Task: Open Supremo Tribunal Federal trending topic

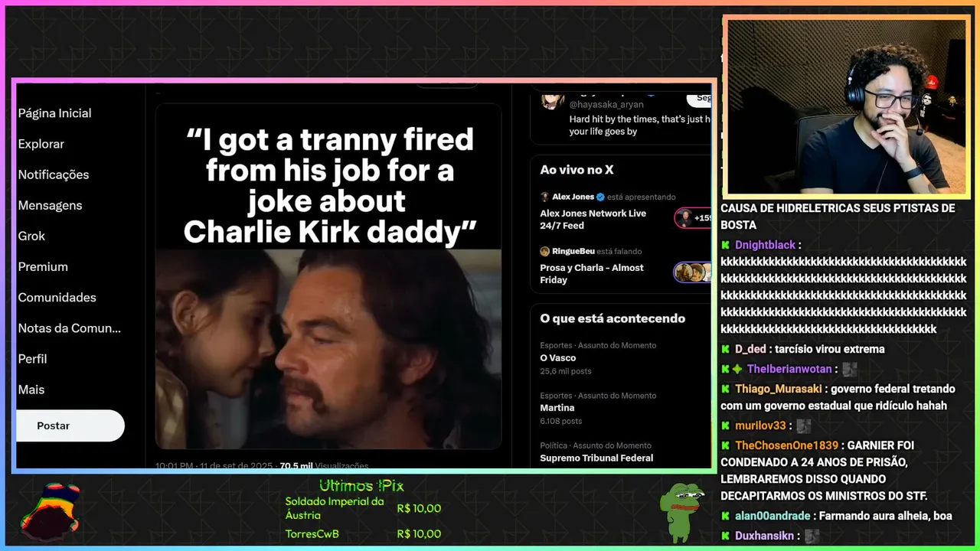Action: tap(596, 458)
